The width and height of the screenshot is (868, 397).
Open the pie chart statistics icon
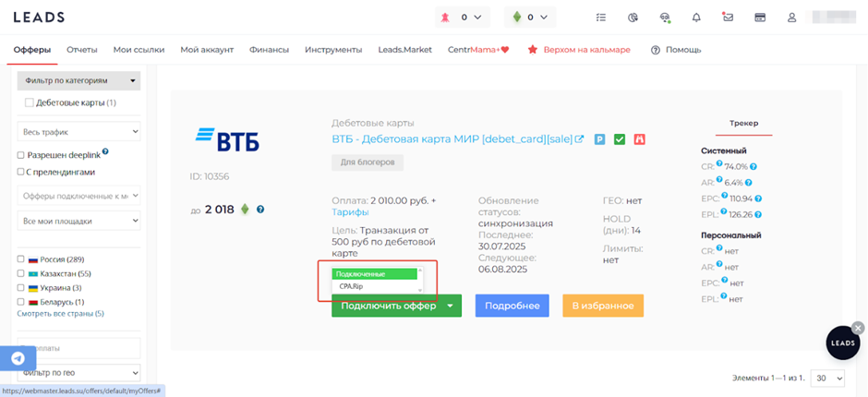(x=633, y=18)
